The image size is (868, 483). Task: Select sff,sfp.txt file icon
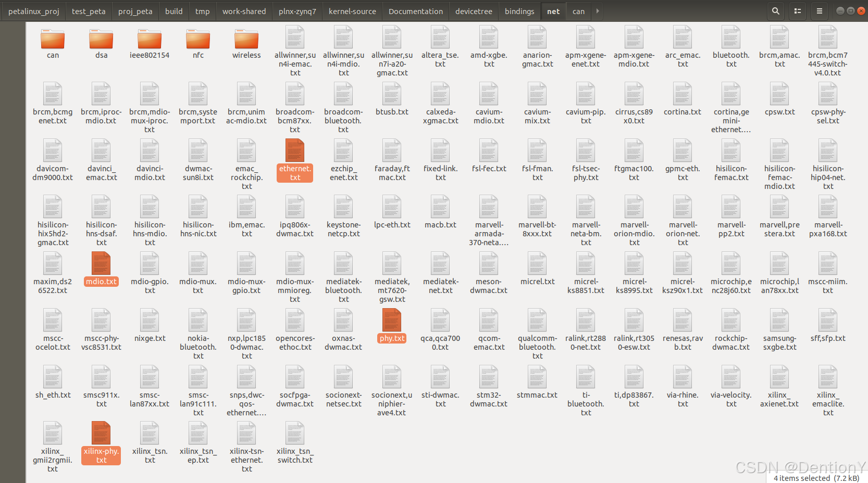click(828, 320)
